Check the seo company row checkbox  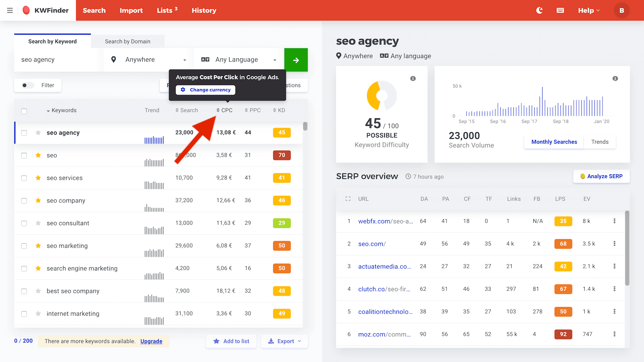point(24,201)
